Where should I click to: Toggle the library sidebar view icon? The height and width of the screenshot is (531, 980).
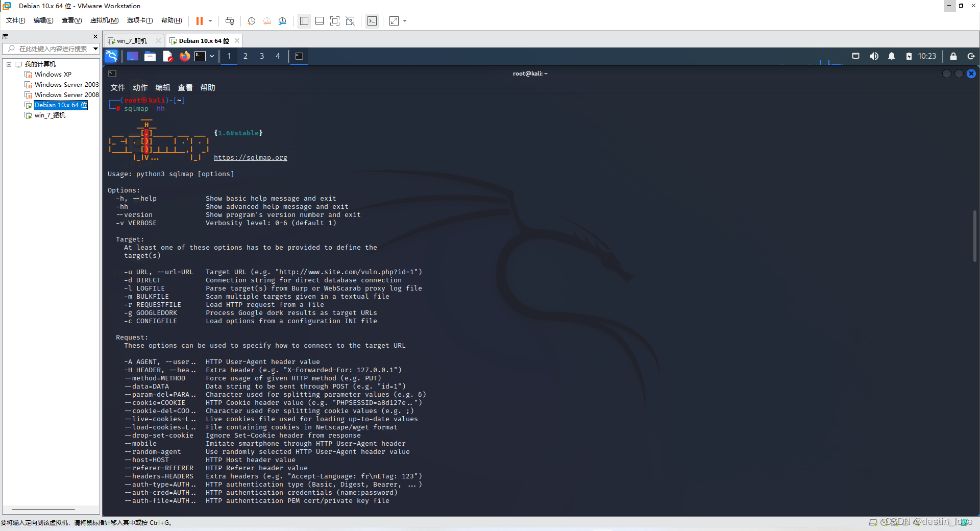tap(304, 21)
